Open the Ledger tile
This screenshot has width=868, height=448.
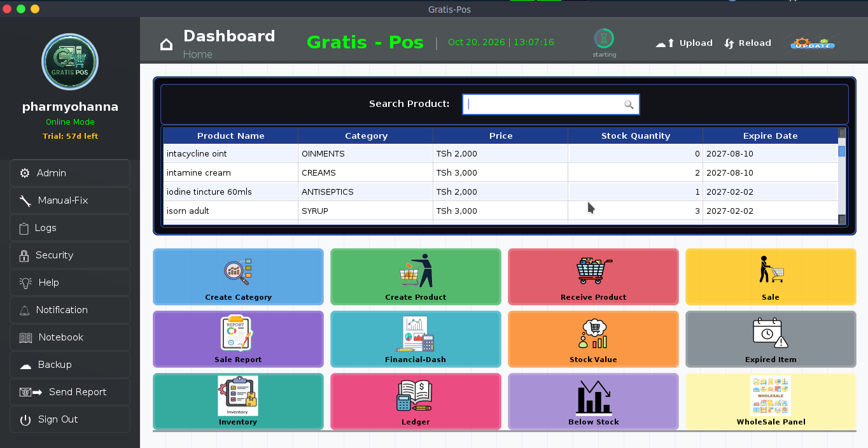click(416, 402)
